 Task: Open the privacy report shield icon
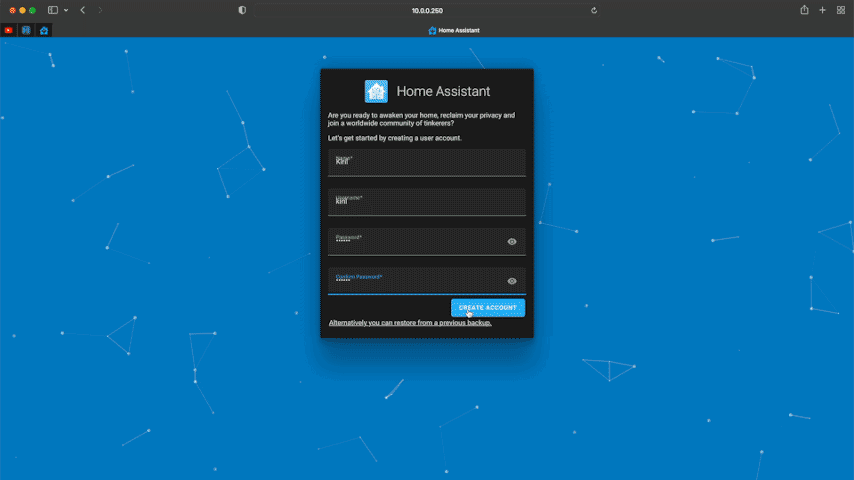point(242,10)
